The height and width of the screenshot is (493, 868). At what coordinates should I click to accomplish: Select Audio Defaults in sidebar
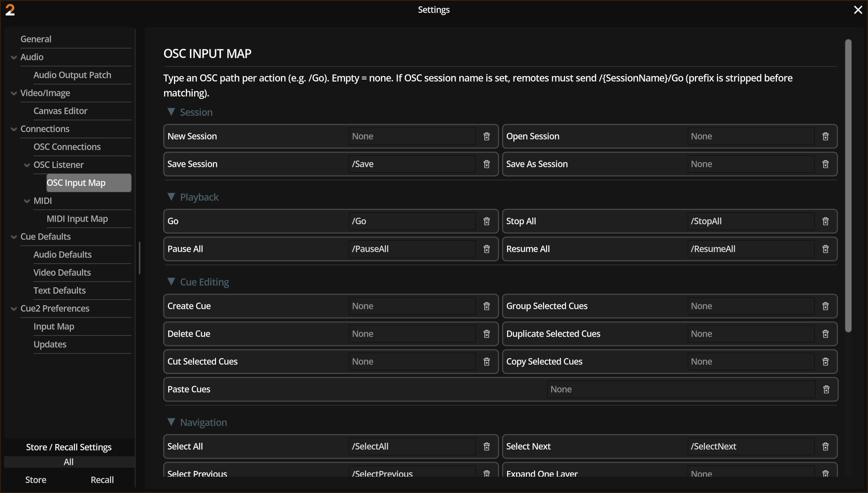62,255
